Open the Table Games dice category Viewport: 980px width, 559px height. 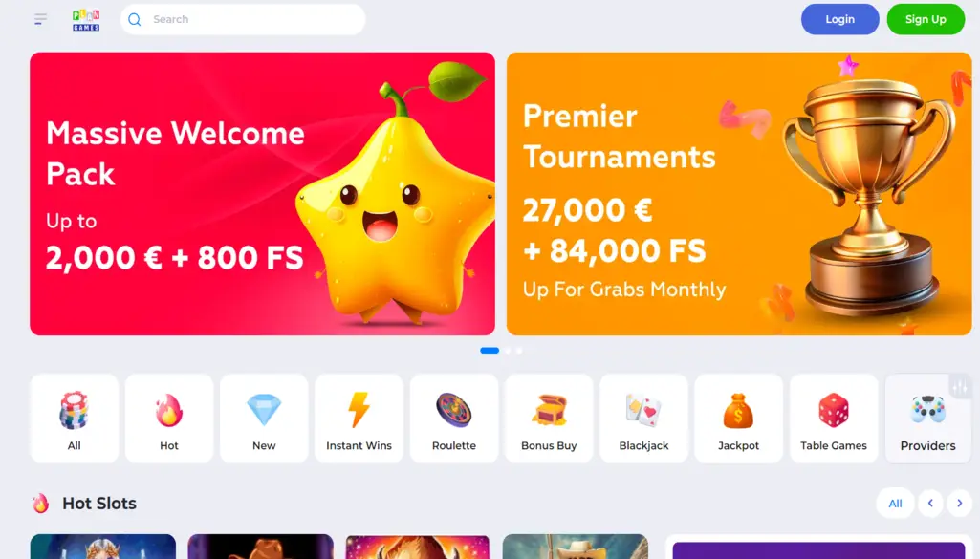[x=833, y=419]
